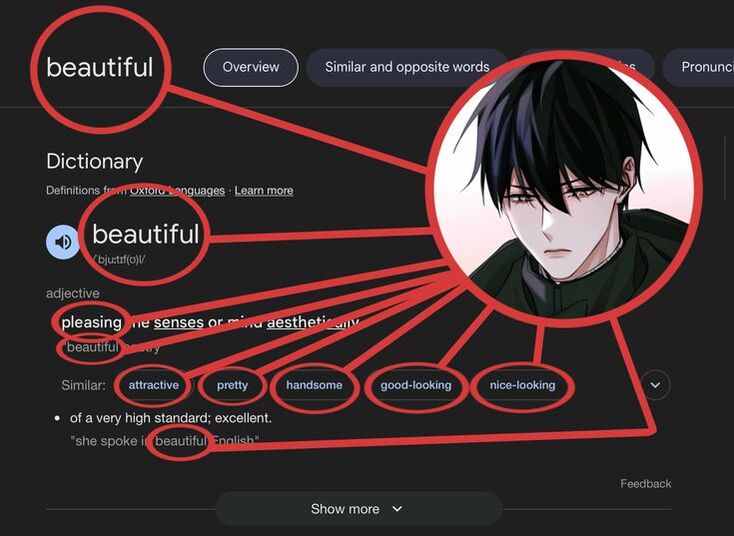734x536 pixels.
Task: Follow the Learn more link
Action: tap(264, 191)
